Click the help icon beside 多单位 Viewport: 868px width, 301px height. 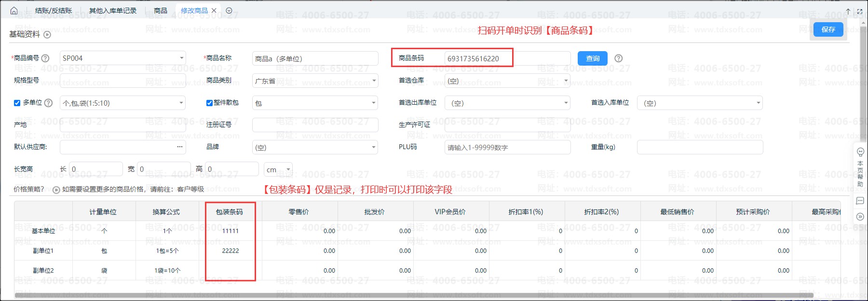(x=48, y=103)
